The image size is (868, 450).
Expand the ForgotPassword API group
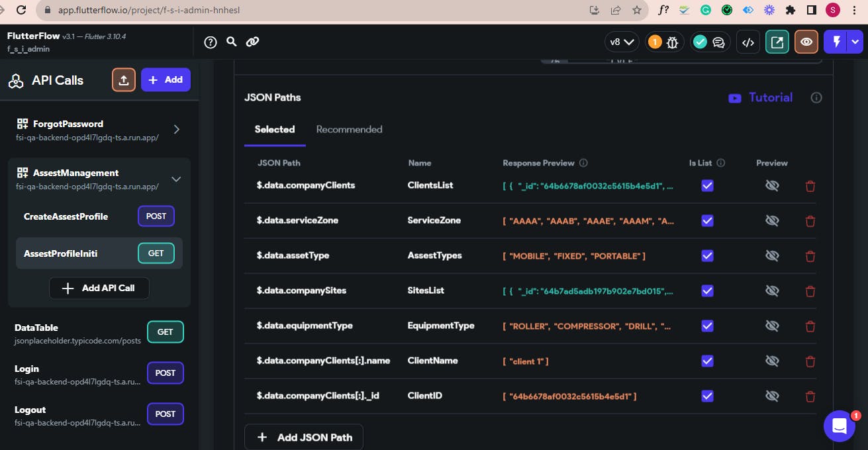pyautogui.click(x=176, y=129)
